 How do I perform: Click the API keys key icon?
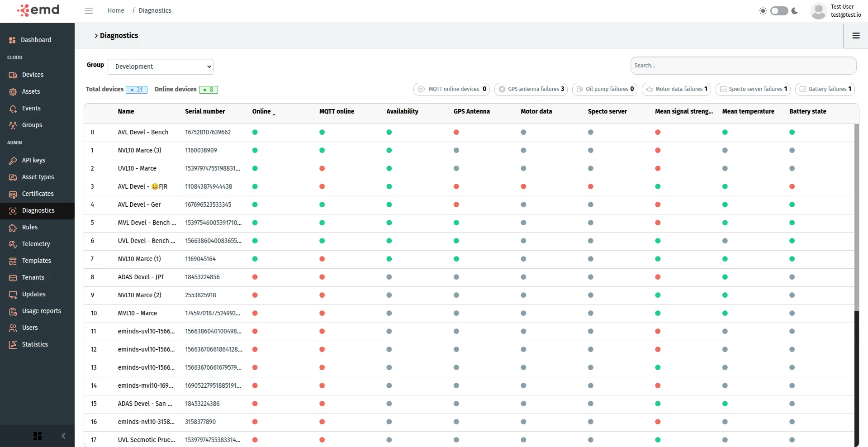tap(13, 161)
